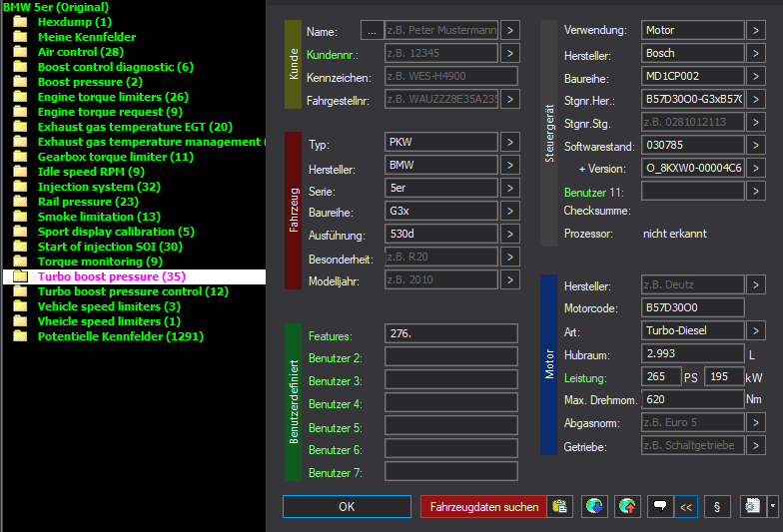Image resolution: width=783 pixels, height=532 pixels.
Task: Select BMW 5er (Original) root node
Action: click(56, 7)
